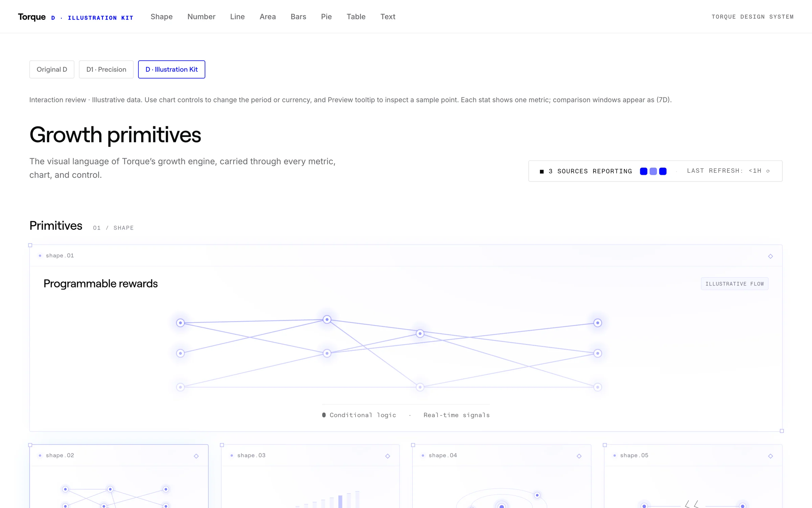Click the diamond icon on shape.03 card
The width and height of the screenshot is (812, 508).
point(388,456)
